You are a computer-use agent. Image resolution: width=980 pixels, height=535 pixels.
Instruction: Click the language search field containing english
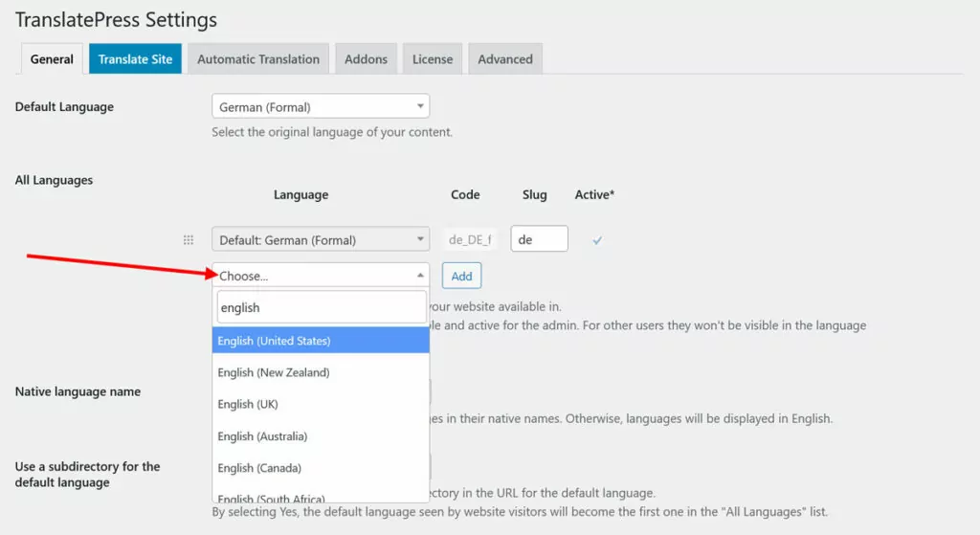322,307
